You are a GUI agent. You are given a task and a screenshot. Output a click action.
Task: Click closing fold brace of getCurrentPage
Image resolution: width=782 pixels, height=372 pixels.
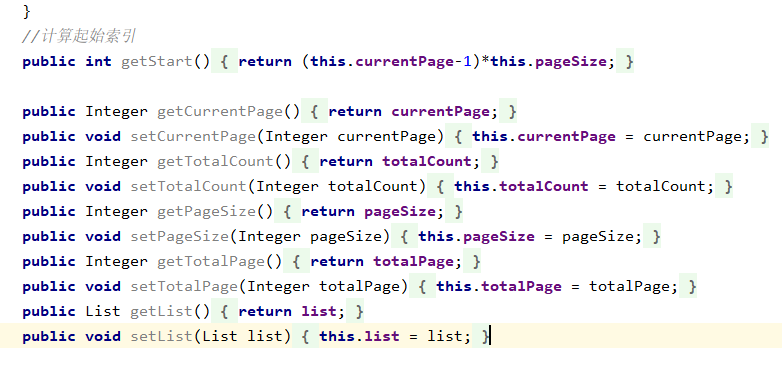click(508, 111)
